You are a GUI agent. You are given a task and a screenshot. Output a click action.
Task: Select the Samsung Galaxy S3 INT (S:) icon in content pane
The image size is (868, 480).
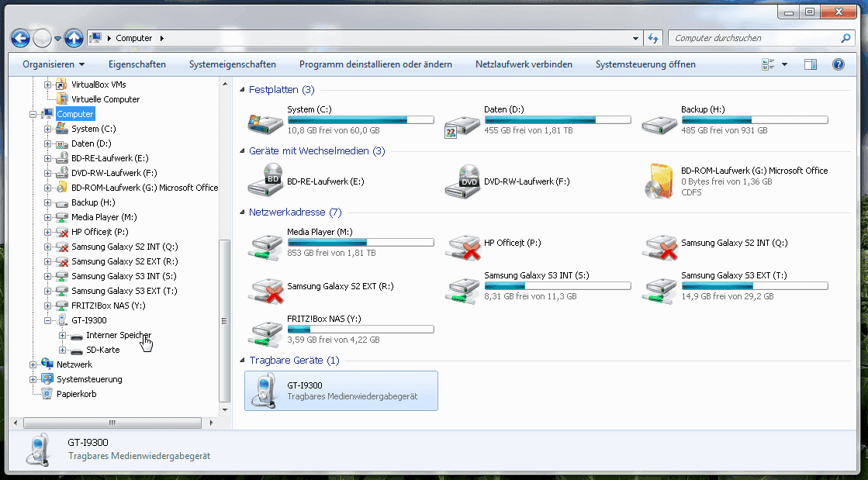pyautogui.click(x=463, y=291)
